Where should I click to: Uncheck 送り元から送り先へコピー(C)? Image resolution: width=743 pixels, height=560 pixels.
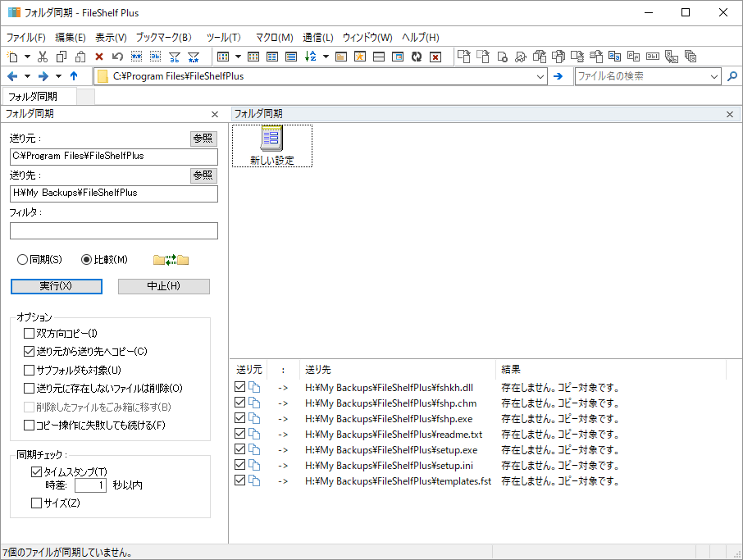coord(29,352)
